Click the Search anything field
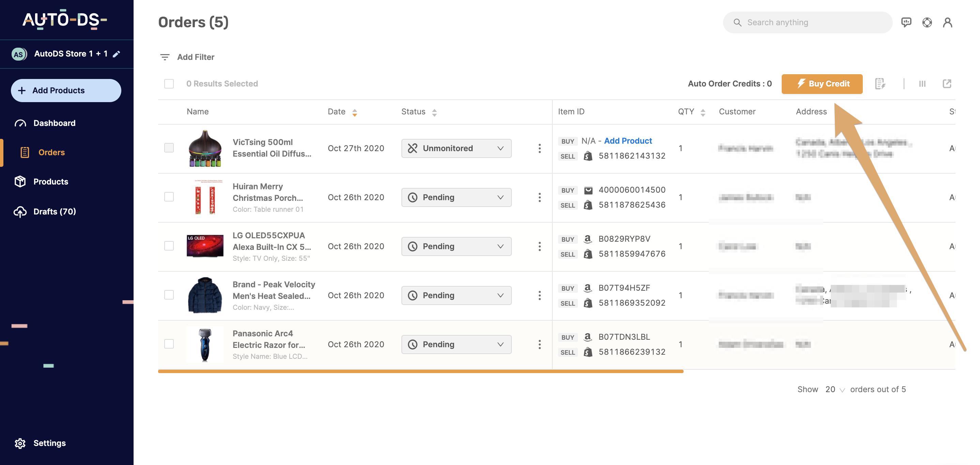 pos(807,22)
